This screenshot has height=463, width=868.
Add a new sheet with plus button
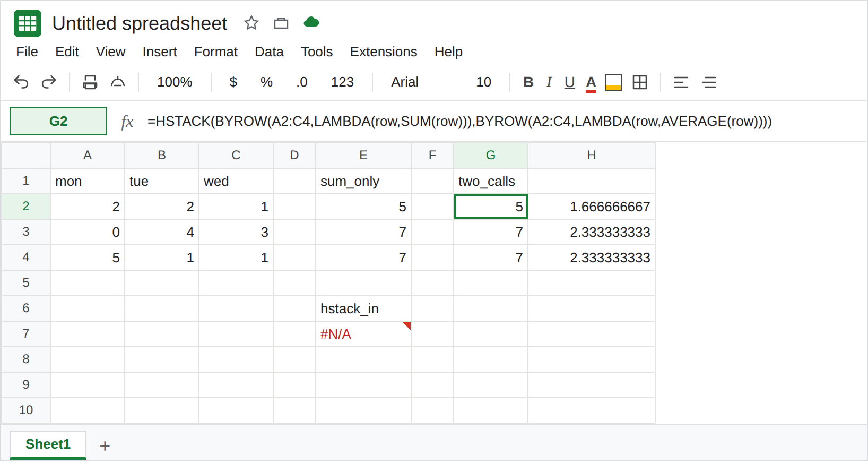(105, 445)
